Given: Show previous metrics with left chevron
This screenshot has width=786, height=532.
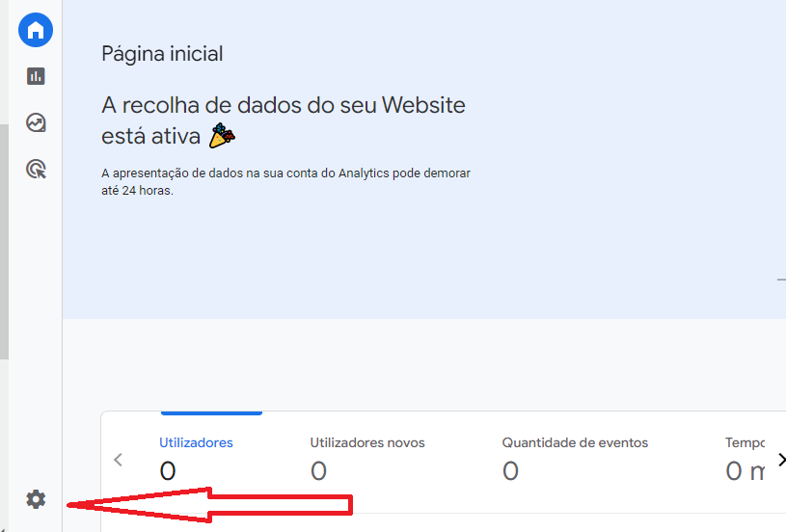Looking at the screenshot, I should pyautogui.click(x=119, y=460).
